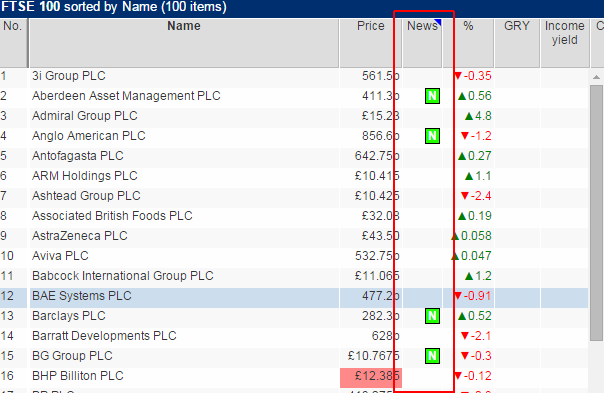Select Barratt Developments PLC name

(104, 336)
